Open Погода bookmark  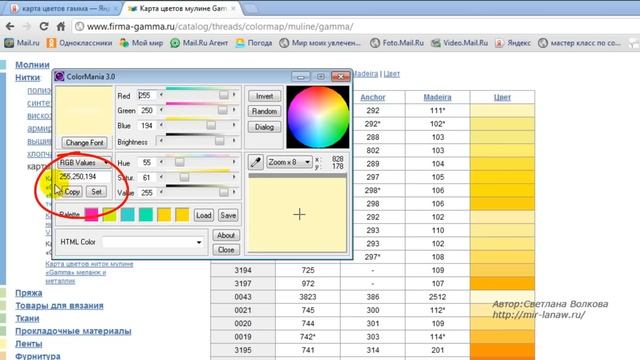(254, 42)
